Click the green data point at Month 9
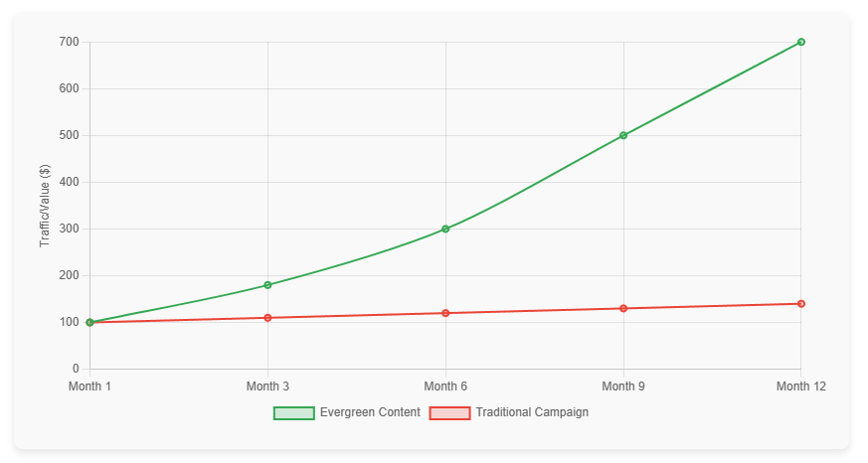 tap(623, 135)
